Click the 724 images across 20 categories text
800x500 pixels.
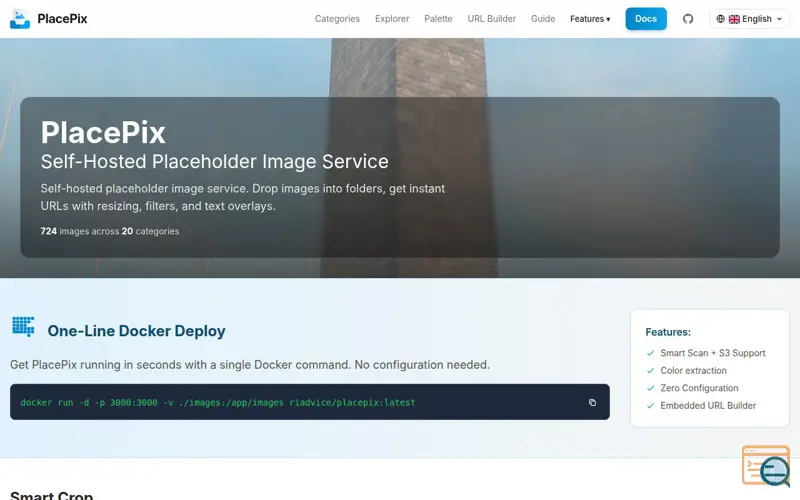tap(110, 231)
